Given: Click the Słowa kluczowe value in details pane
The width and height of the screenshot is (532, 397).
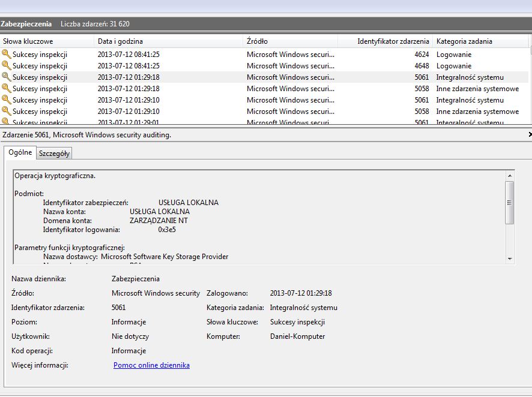Looking at the screenshot, I should (x=297, y=322).
